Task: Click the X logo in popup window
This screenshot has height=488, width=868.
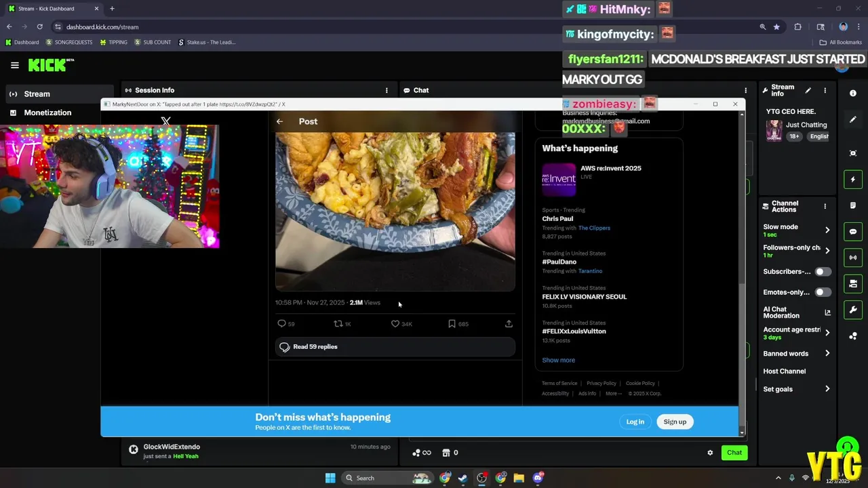Action: [165, 121]
